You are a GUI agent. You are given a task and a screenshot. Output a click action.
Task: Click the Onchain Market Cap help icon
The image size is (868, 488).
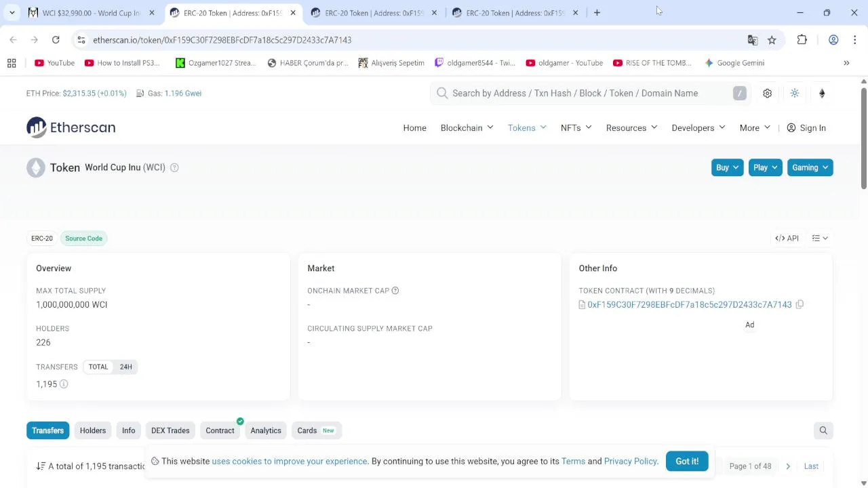point(395,291)
